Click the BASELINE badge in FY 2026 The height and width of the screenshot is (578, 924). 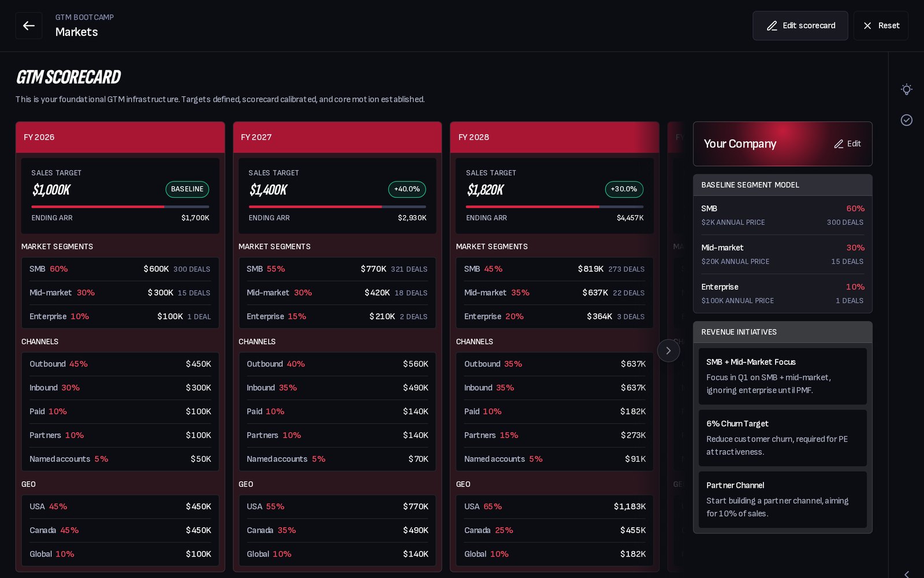pos(187,189)
